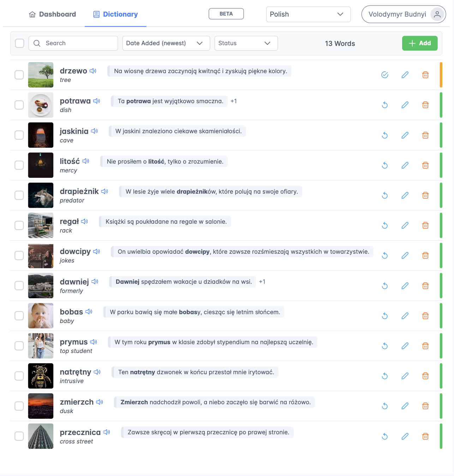The width and height of the screenshot is (454, 476).
Task: Edit the dowcipy word entry
Action: point(405,255)
